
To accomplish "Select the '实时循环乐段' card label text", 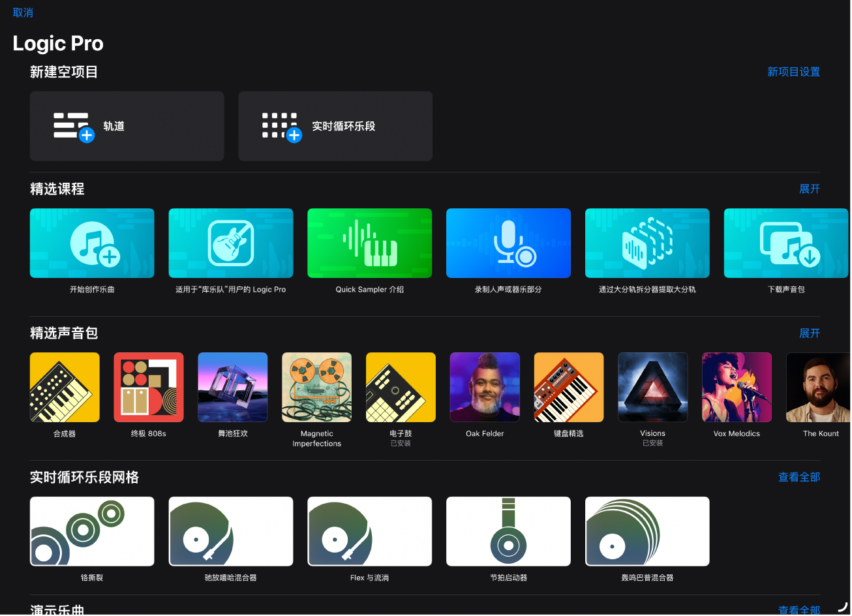I will click(x=343, y=126).
